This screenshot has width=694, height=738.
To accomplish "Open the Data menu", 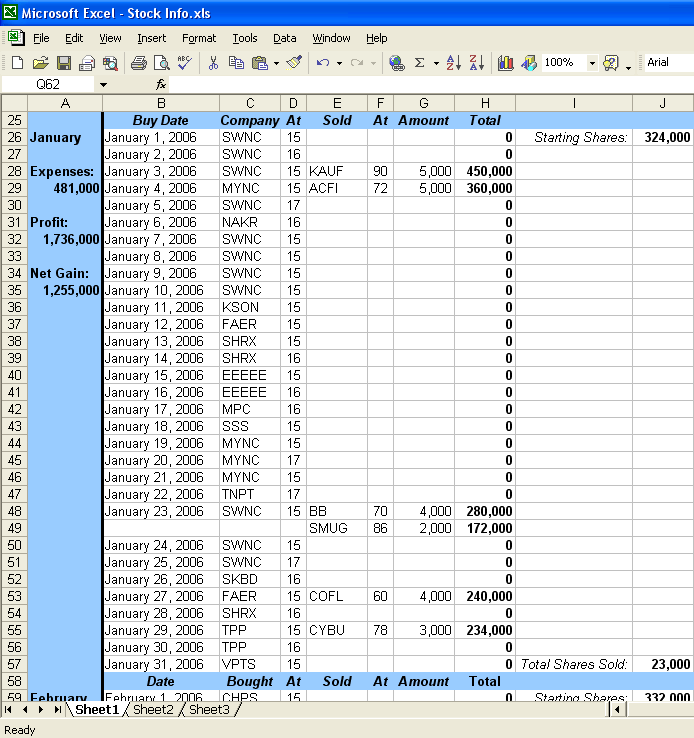I will click(285, 38).
